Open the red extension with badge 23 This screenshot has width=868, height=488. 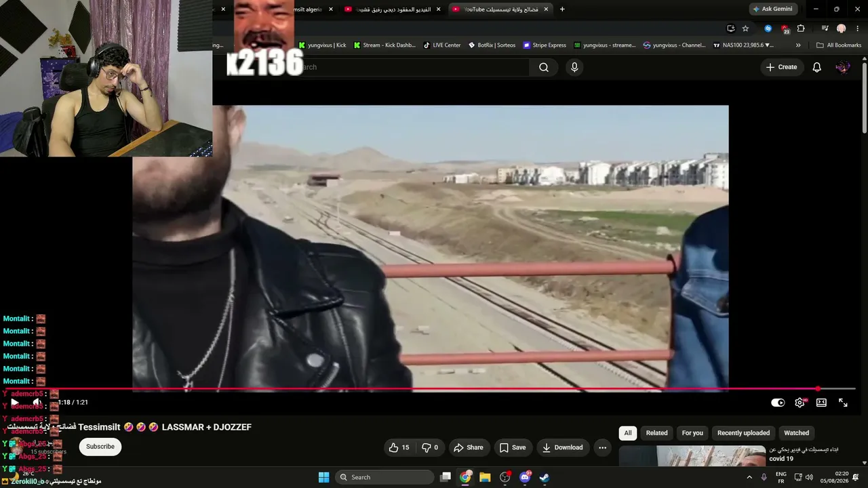(x=785, y=28)
